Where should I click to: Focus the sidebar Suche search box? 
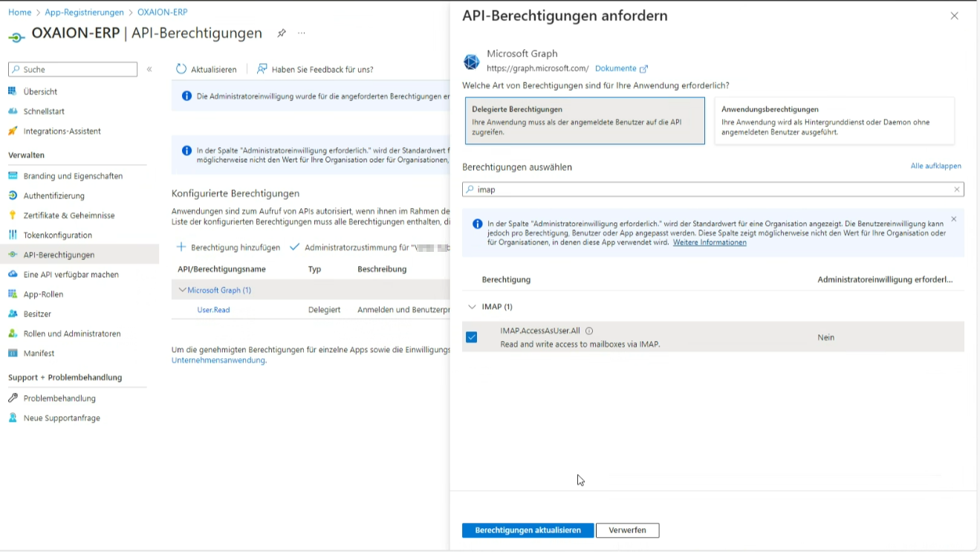(73, 69)
